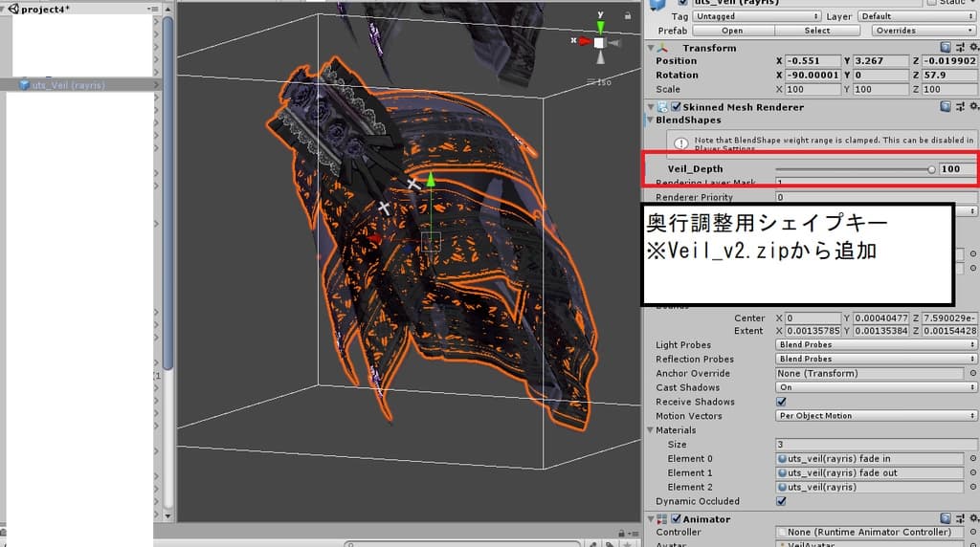Open the Transform component gear menu
980x547 pixels.
tap(972, 48)
